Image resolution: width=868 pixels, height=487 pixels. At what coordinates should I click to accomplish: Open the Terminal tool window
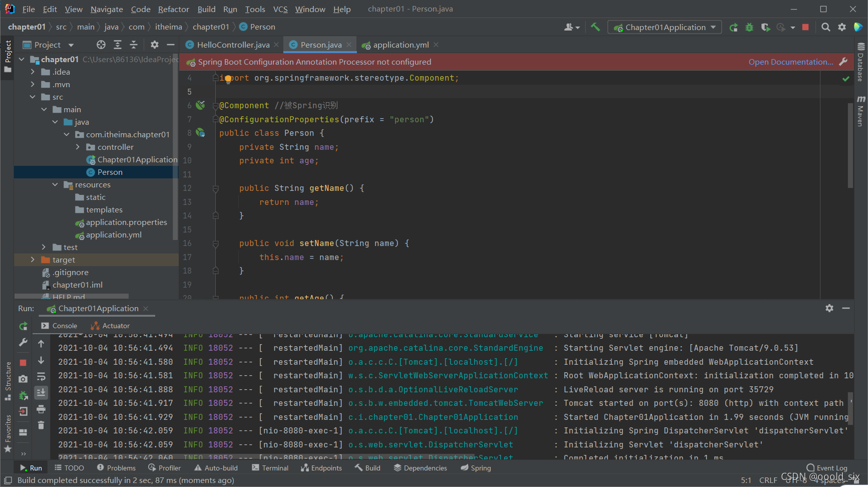click(x=270, y=468)
